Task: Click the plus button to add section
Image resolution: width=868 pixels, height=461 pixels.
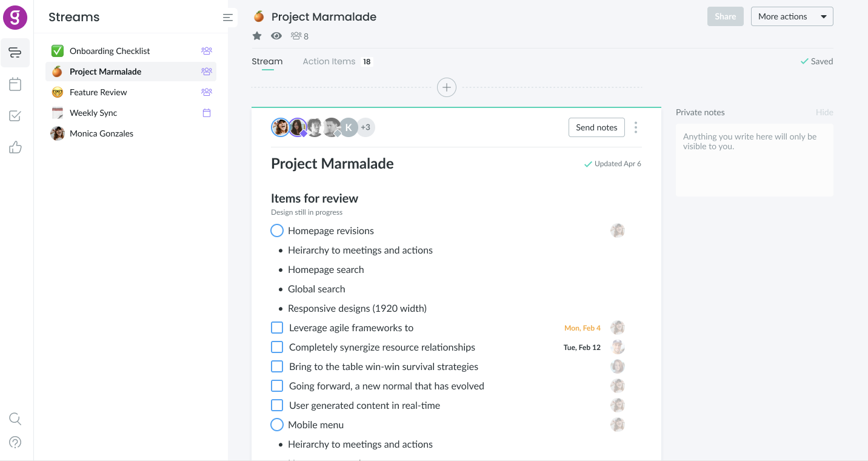Action: (x=447, y=87)
